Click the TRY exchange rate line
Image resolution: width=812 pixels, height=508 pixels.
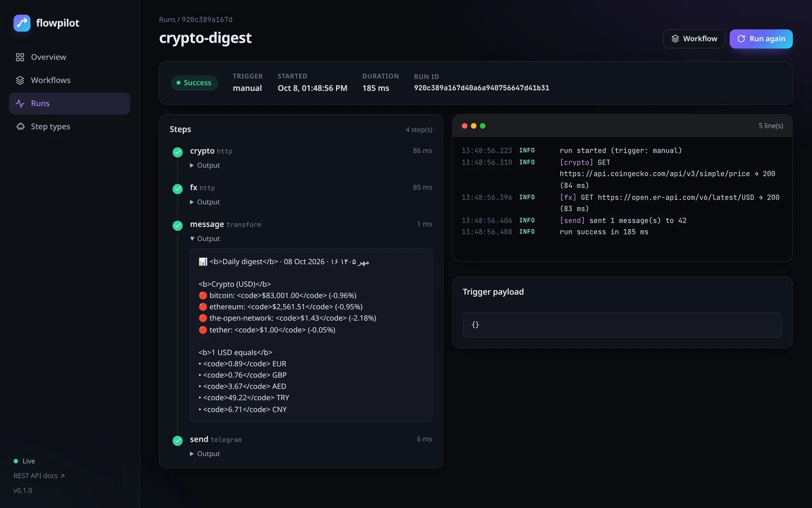[x=244, y=398]
